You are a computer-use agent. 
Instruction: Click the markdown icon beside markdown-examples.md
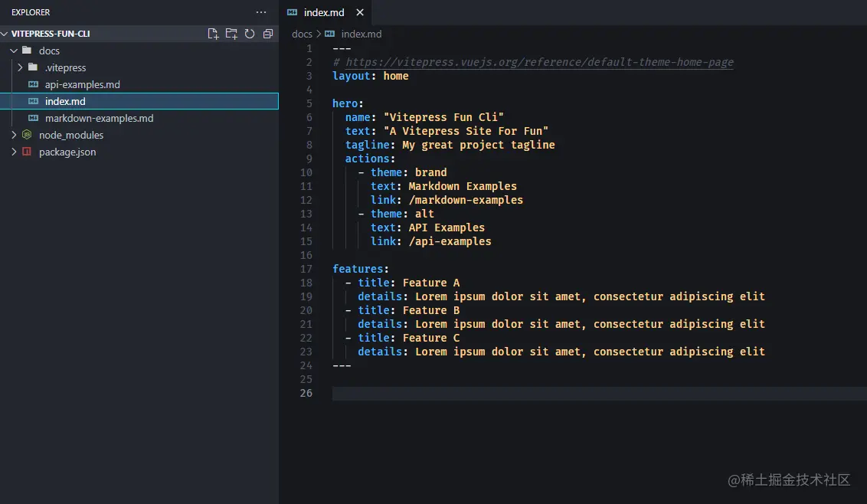coord(33,118)
